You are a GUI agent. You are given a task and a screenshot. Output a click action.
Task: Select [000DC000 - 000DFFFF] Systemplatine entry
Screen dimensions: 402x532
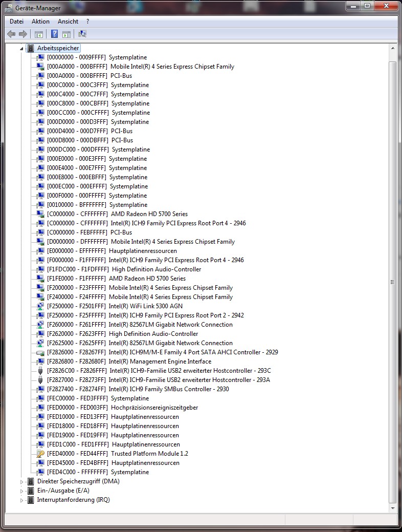pyautogui.click(x=98, y=150)
